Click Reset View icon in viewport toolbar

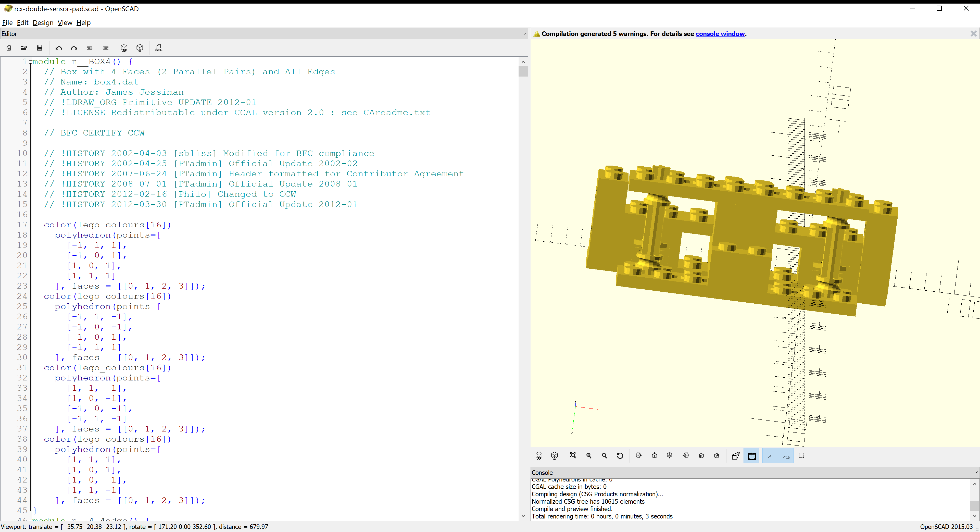620,455
